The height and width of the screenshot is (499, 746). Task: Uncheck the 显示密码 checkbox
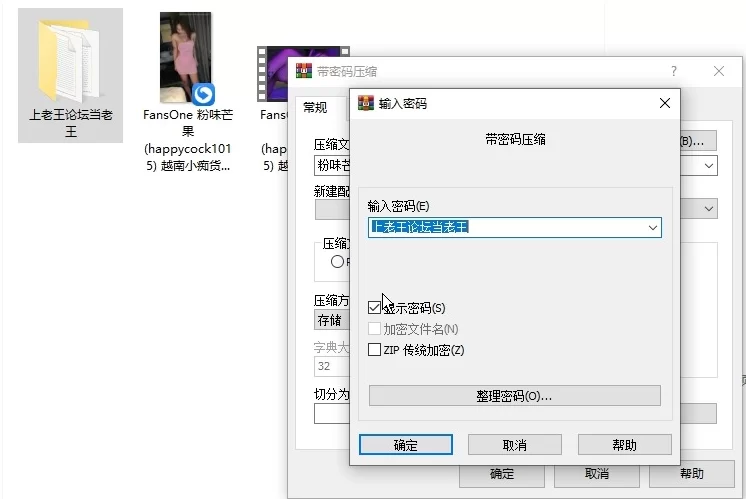click(375, 308)
